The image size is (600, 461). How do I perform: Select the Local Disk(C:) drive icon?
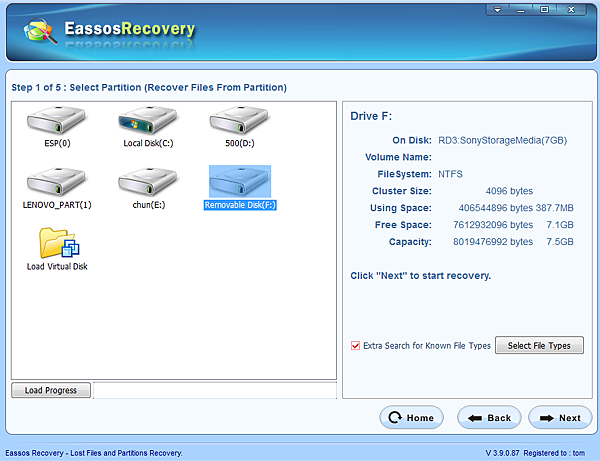tap(148, 121)
